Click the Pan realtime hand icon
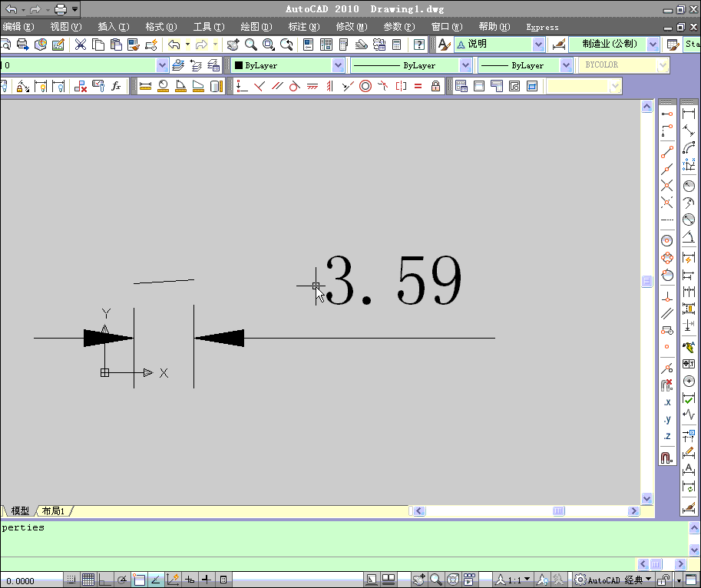The height and width of the screenshot is (588, 701). [x=233, y=45]
